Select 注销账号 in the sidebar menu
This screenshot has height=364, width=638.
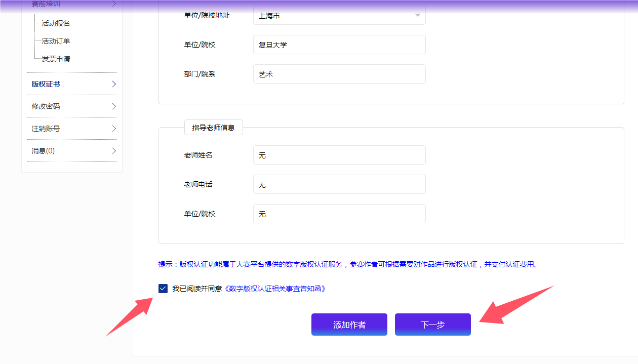click(x=46, y=129)
